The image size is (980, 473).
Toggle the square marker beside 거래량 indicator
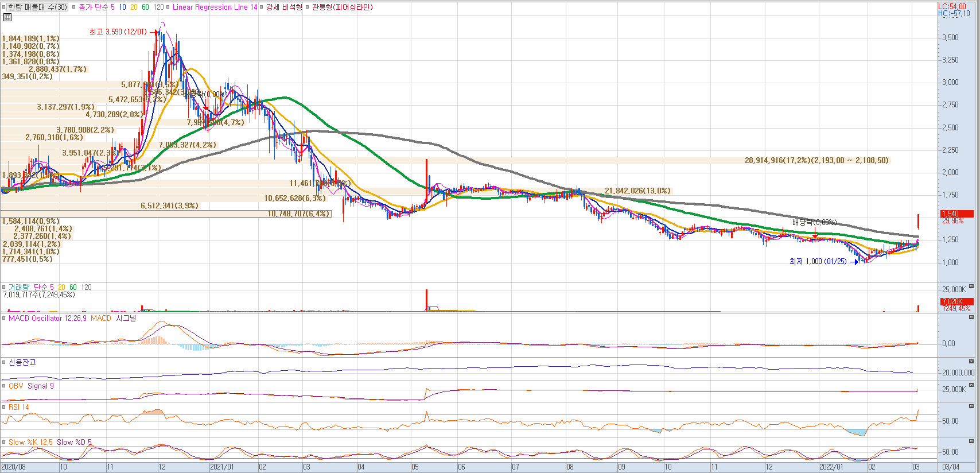(x=4, y=287)
